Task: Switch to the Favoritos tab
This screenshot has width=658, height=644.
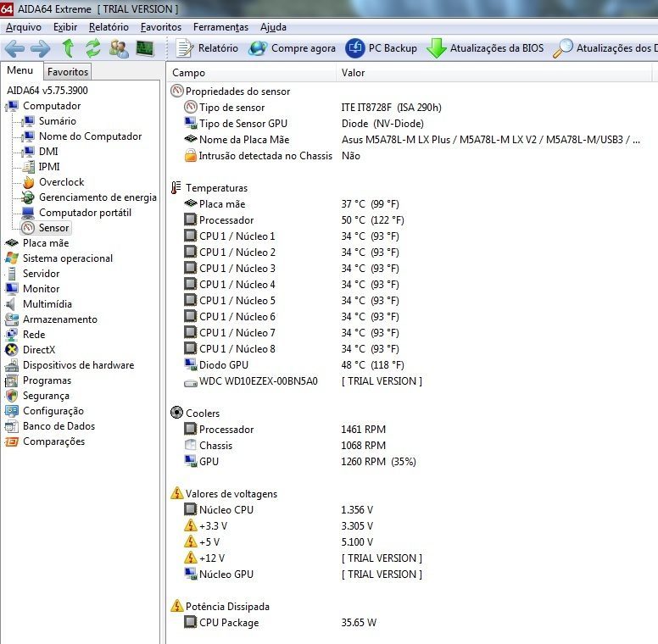Action: coord(68,72)
